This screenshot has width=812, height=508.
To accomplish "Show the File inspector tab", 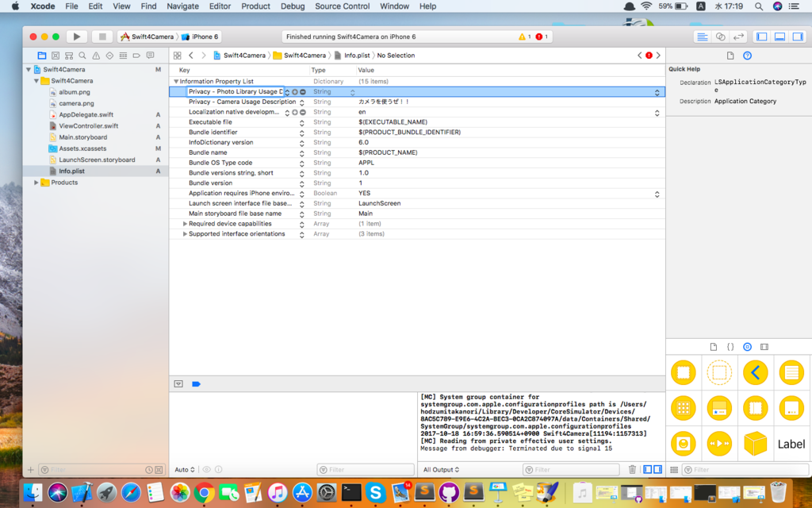I will (730, 56).
